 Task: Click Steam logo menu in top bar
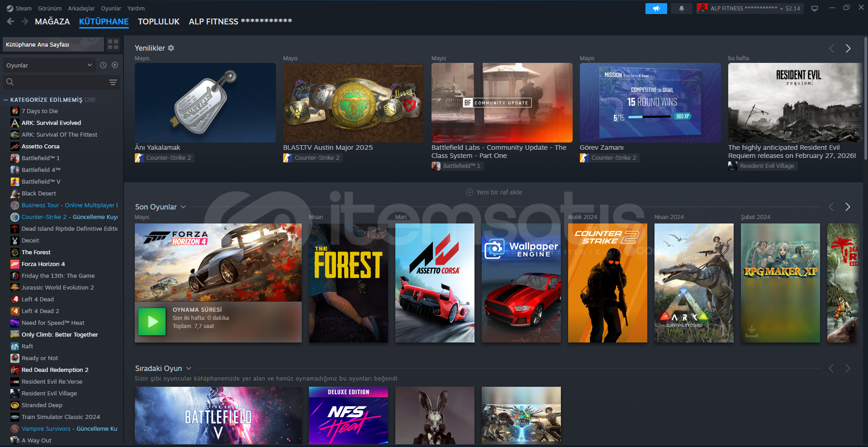[10, 8]
